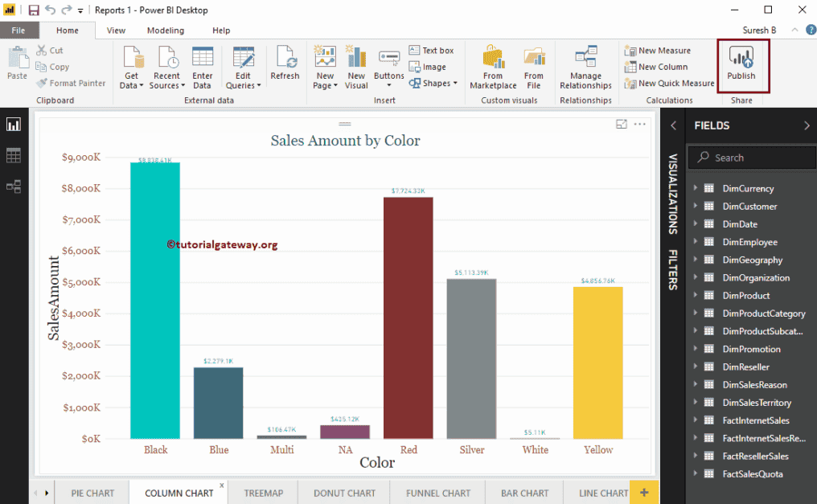Click the Publish button
This screenshot has height=504, width=817.
(x=741, y=64)
